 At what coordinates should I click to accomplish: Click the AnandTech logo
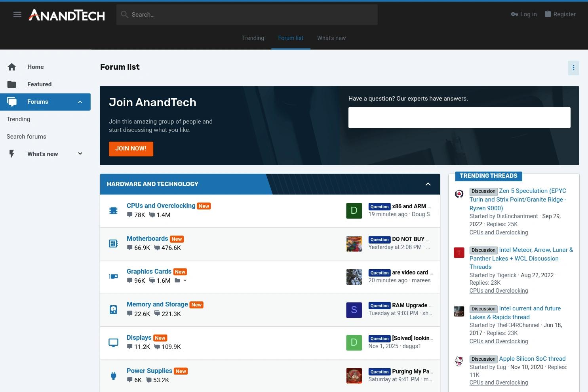[67, 15]
